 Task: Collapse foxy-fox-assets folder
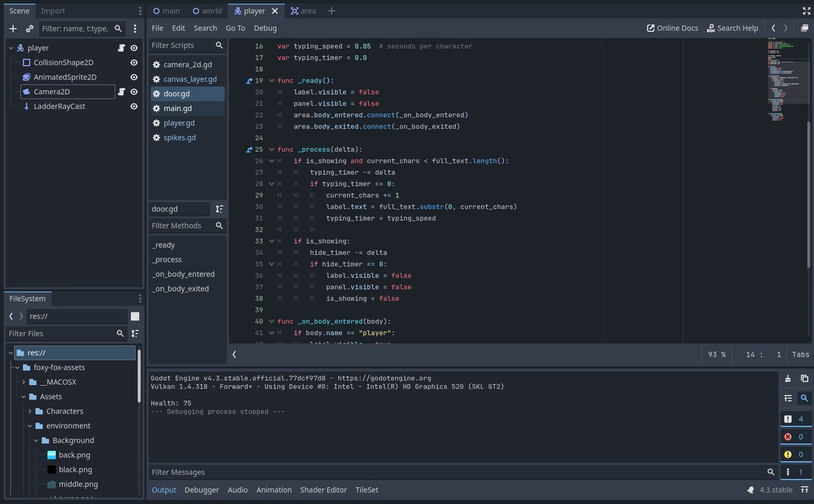pyautogui.click(x=18, y=368)
